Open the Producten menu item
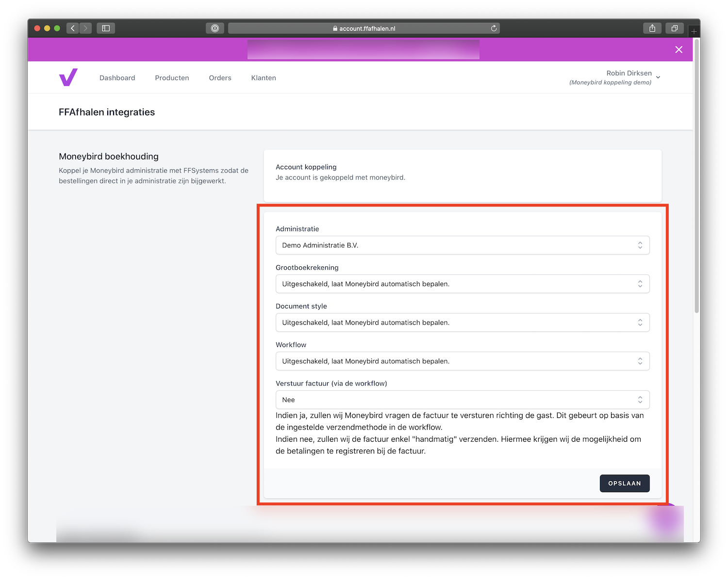Image resolution: width=728 pixels, height=579 pixels. [x=172, y=78]
